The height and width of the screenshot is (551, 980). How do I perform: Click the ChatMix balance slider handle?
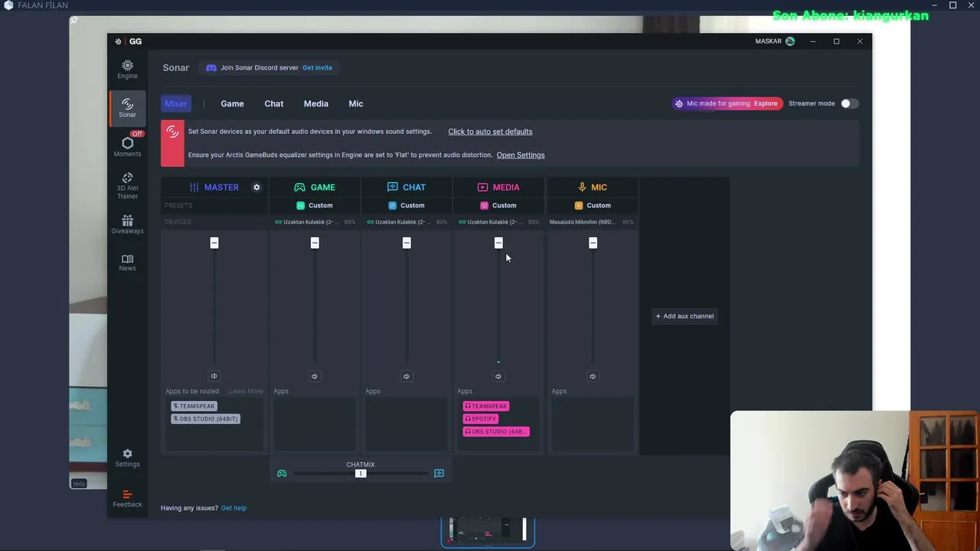click(361, 474)
